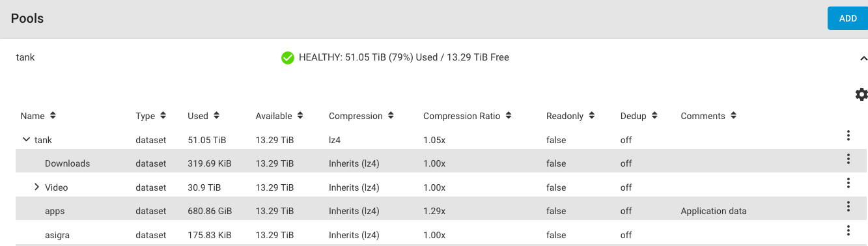Screen dimensions: 868x246
Task: Sort by the Name column arrows
Action: 53,115
